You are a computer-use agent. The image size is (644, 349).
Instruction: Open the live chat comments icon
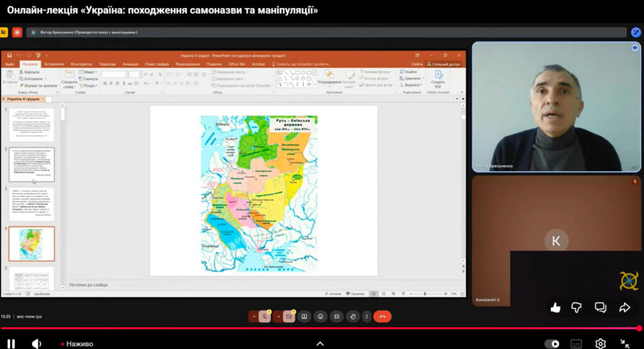601,307
